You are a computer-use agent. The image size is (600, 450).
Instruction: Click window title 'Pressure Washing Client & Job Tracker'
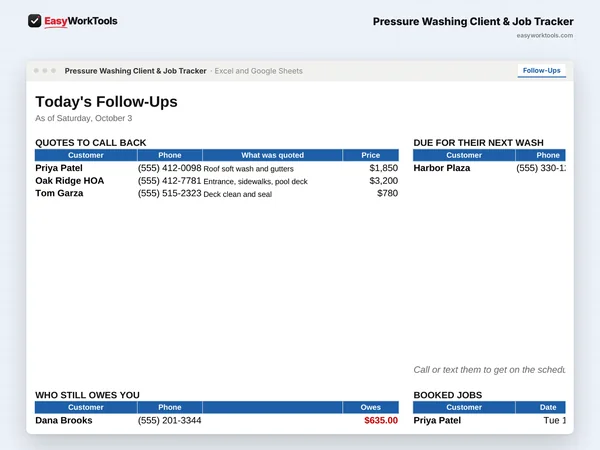click(135, 71)
